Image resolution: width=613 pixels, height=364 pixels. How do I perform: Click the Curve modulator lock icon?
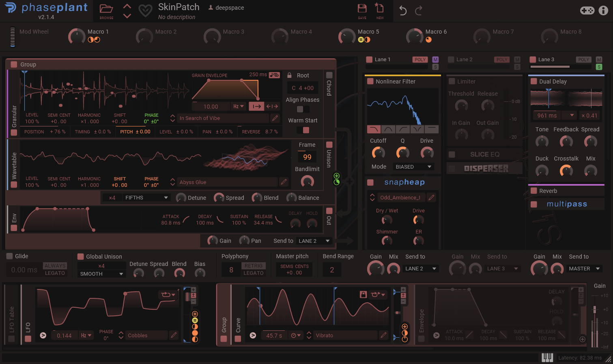[x=363, y=294]
